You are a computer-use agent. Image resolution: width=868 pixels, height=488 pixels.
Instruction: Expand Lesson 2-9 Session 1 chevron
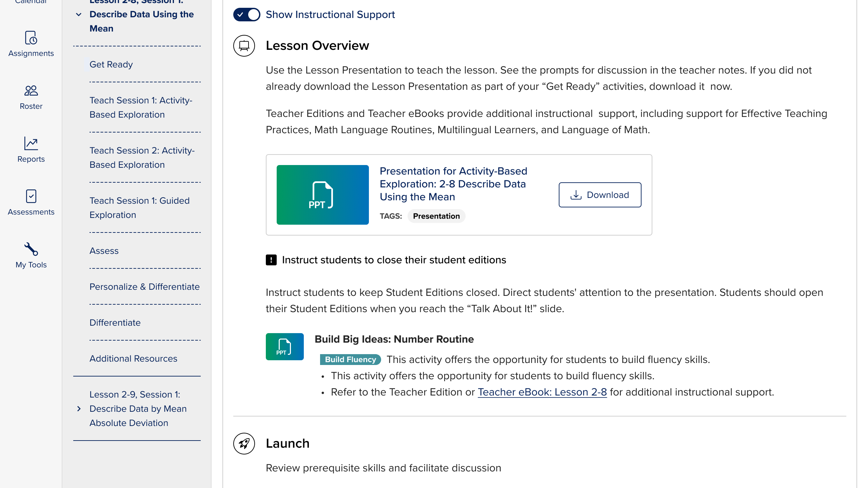coord(79,409)
